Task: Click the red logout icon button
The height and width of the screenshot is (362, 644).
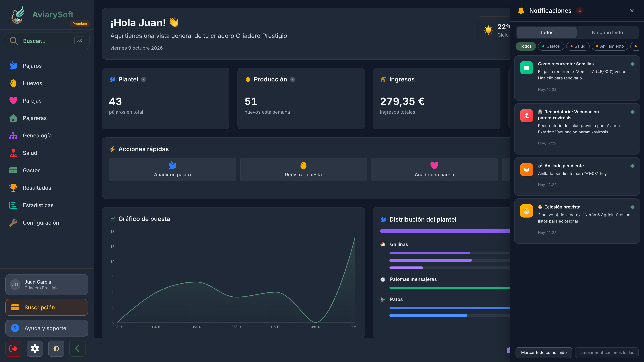Action: point(13,348)
